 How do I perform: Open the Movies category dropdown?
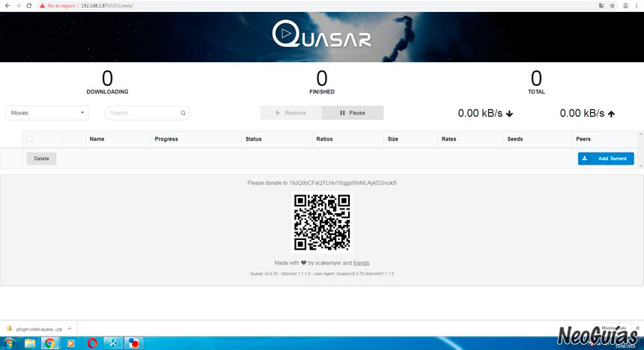(x=47, y=113)
